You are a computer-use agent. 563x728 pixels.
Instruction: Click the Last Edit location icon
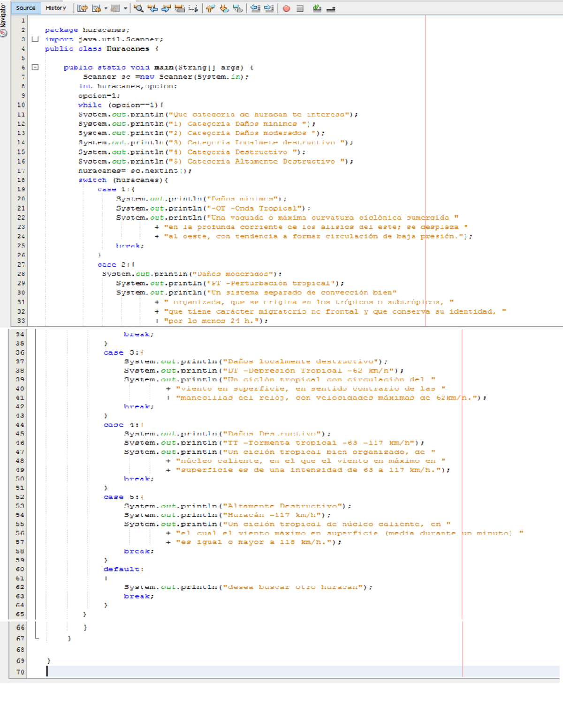pos(82,8)
